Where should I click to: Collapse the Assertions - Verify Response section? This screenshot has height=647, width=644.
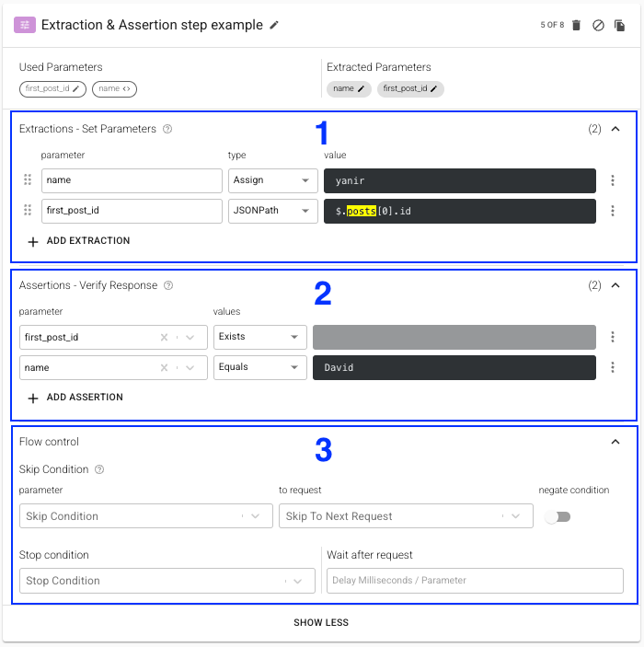pos(615,285)
